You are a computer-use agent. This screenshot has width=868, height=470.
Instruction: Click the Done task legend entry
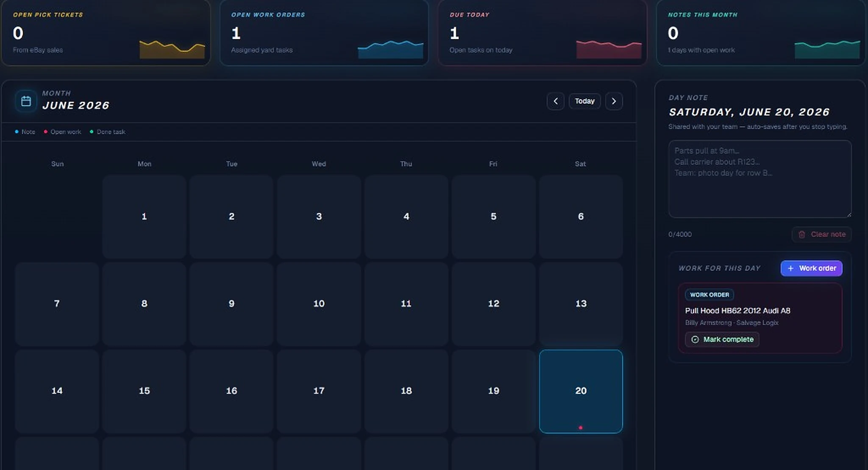(x=108, y=132)
